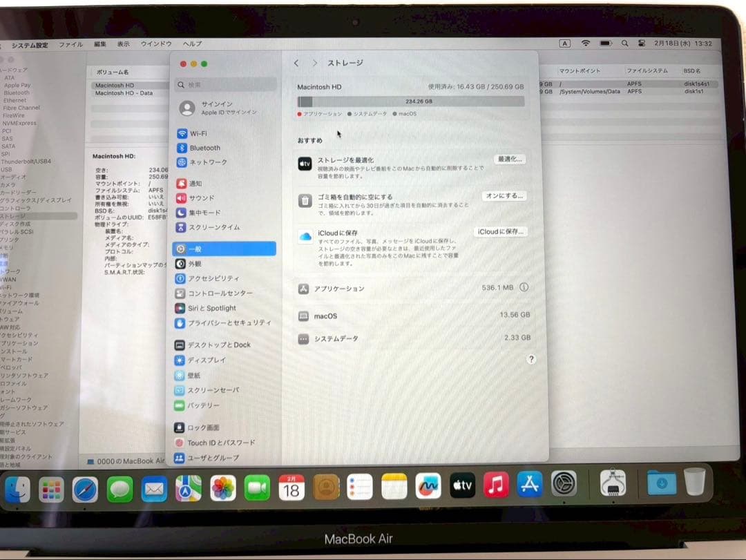Screen dimensions: 746x560
Task: Open the macOS storage row
Action: point(413,316)
